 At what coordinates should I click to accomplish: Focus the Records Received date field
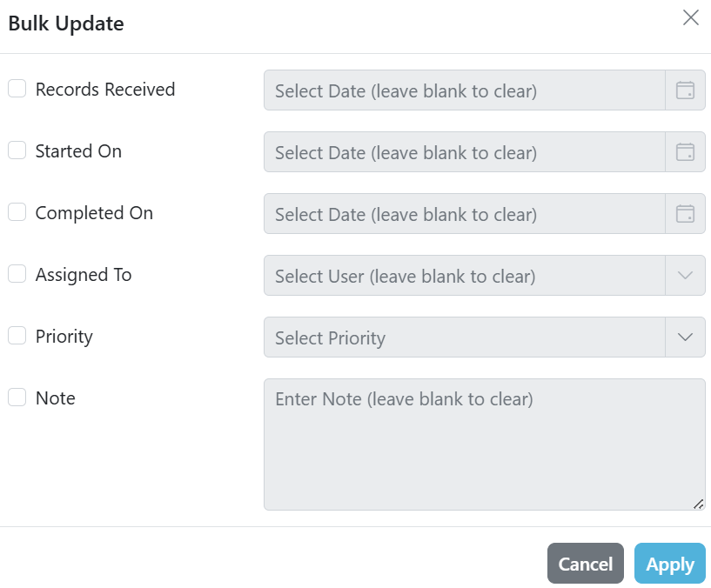click(465, 90)
